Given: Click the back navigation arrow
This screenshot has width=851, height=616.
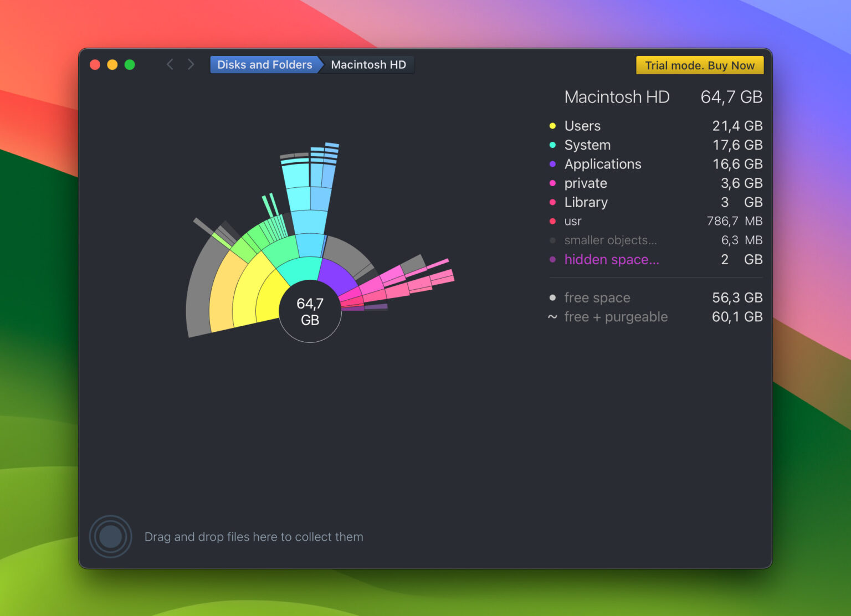Looking at the screenshot, I should 170,64.
